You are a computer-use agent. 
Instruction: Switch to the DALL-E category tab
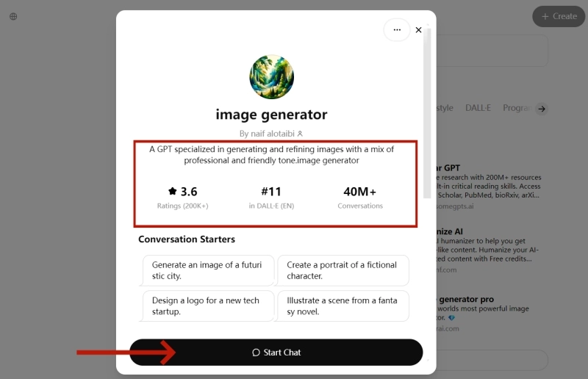pyautogui.click(x=478, y=108)
